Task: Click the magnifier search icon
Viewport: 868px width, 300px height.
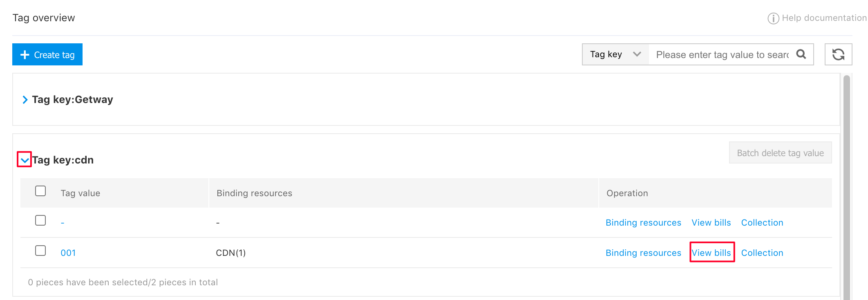Action: (801, 54)
